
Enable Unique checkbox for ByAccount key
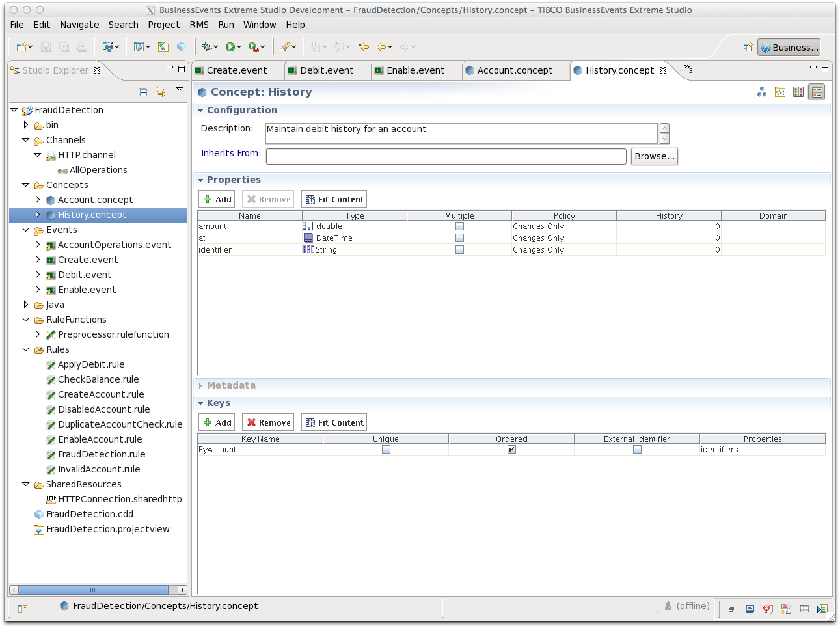pos(386,450)
